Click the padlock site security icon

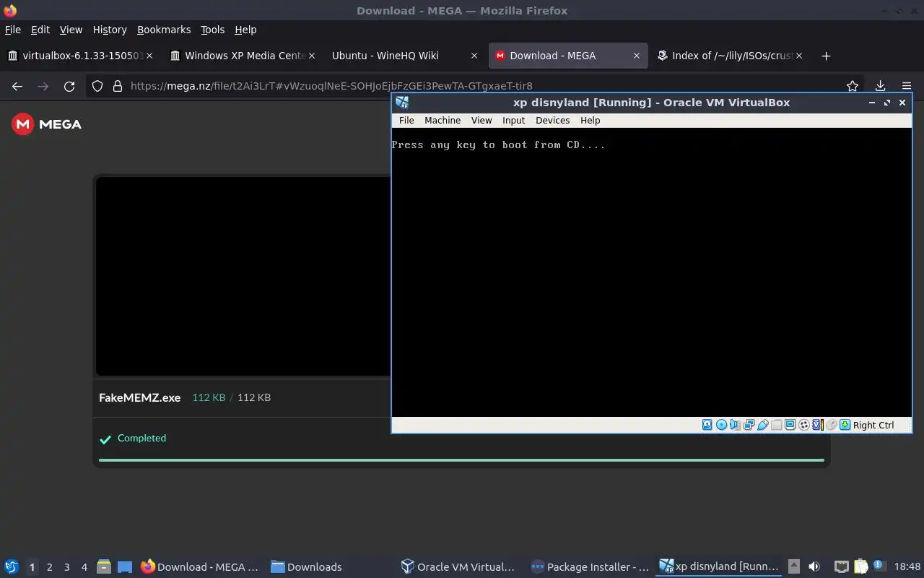pos(118,86)
